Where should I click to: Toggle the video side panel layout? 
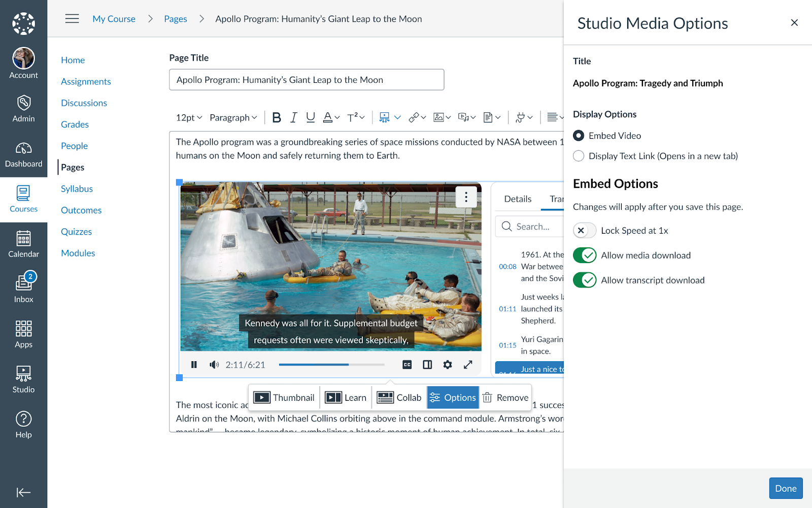tap(427, 365)
